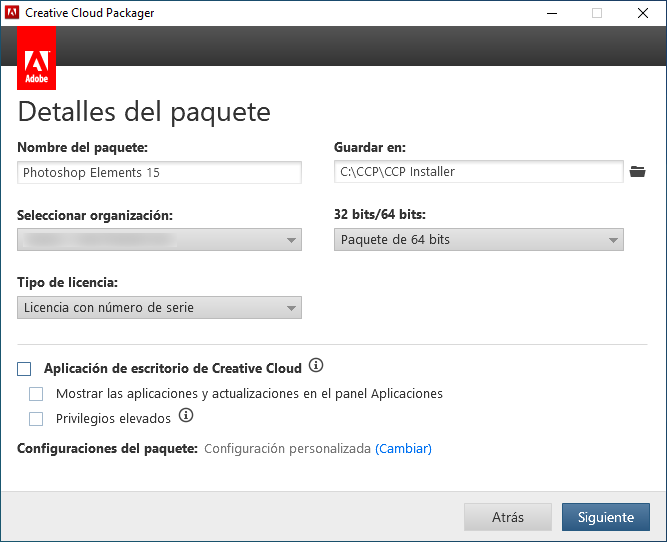Check Mostrar las aplicaciones y actualizaciones option
This screenshot has height=542, width=667.
(37, 394)
